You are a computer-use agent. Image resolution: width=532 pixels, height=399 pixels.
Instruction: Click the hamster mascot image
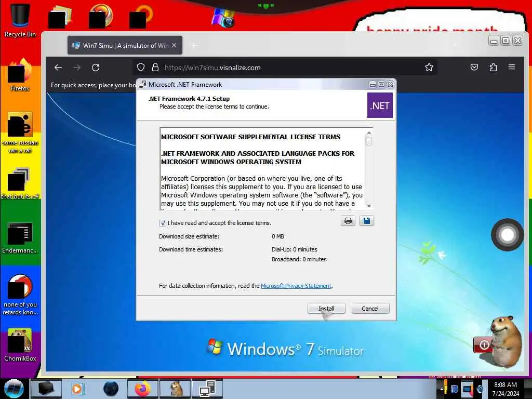click(x=506, y=341)
